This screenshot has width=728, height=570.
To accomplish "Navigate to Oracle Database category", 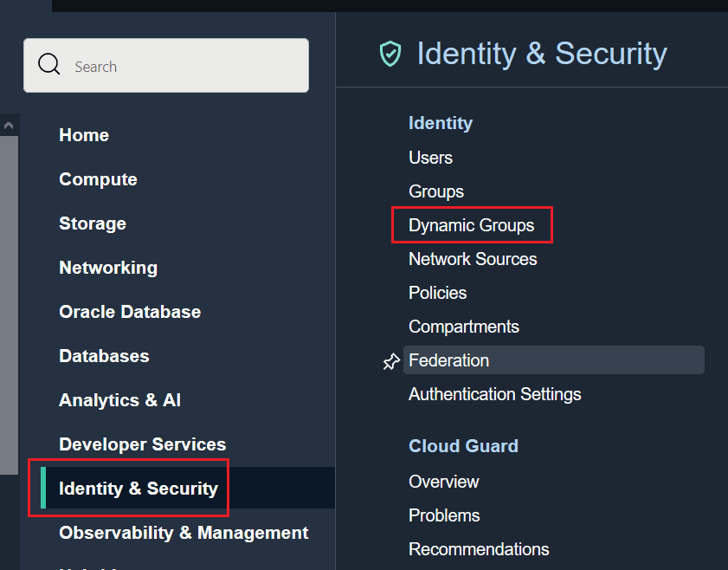I will tap(129, 311).
